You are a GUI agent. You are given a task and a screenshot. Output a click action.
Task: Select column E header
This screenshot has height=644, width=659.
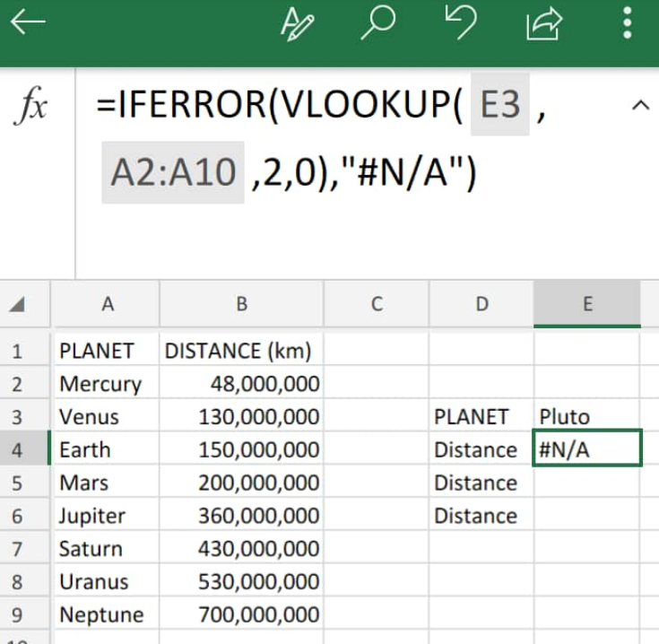coord(587,304)
